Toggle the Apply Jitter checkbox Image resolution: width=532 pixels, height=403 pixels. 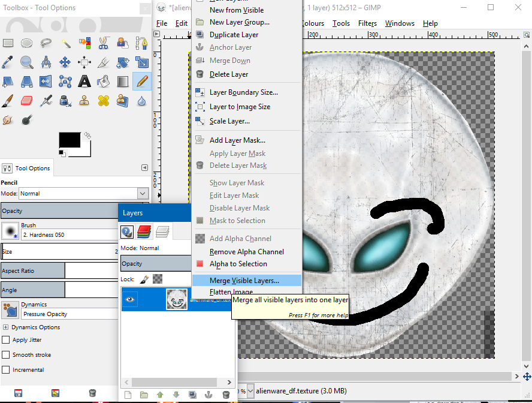[x=6, y=340]
